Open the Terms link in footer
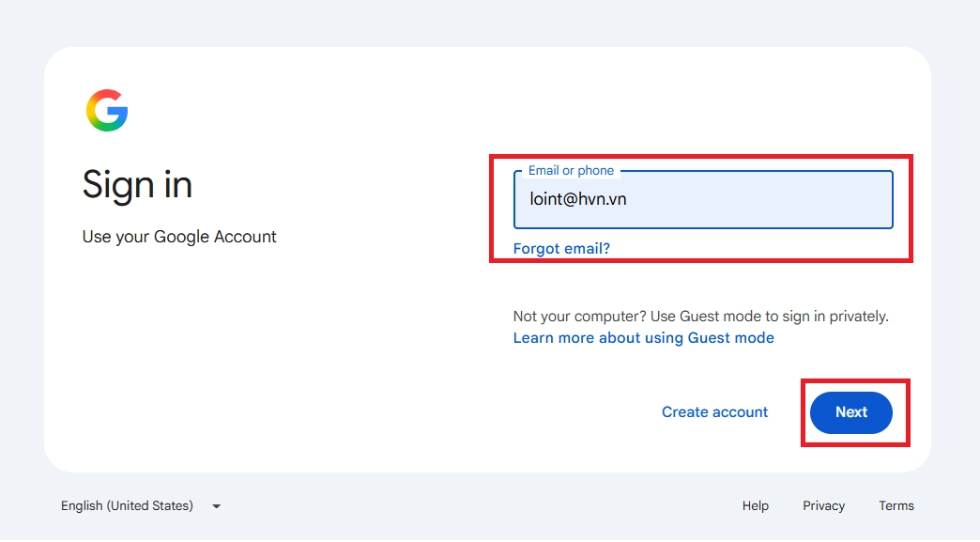The height and width of the screenshot is (542, 980). pos(896,505)
